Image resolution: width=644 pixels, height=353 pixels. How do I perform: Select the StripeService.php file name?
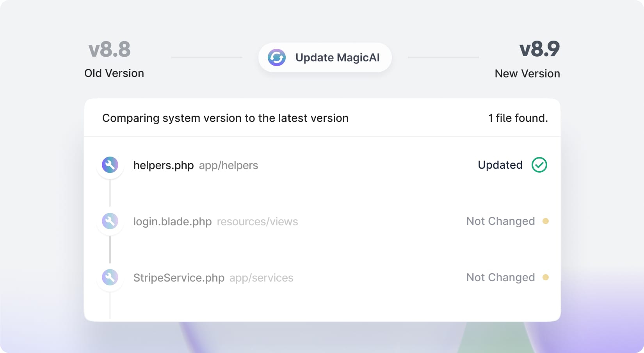coord(179,278)
